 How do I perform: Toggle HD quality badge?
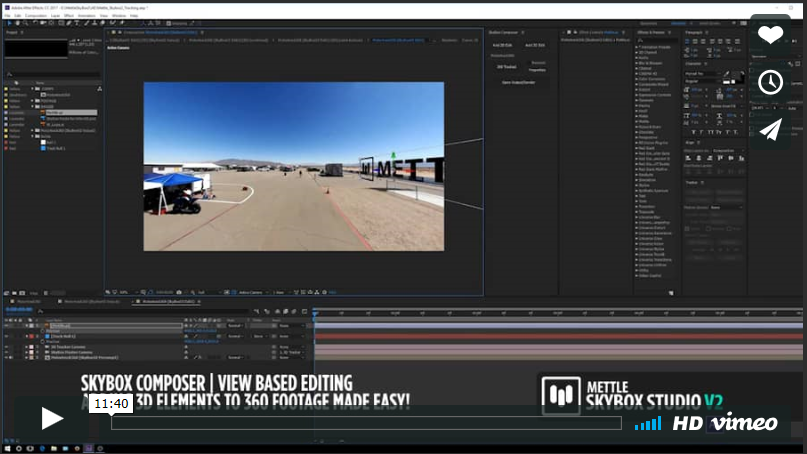click(688, 423)
